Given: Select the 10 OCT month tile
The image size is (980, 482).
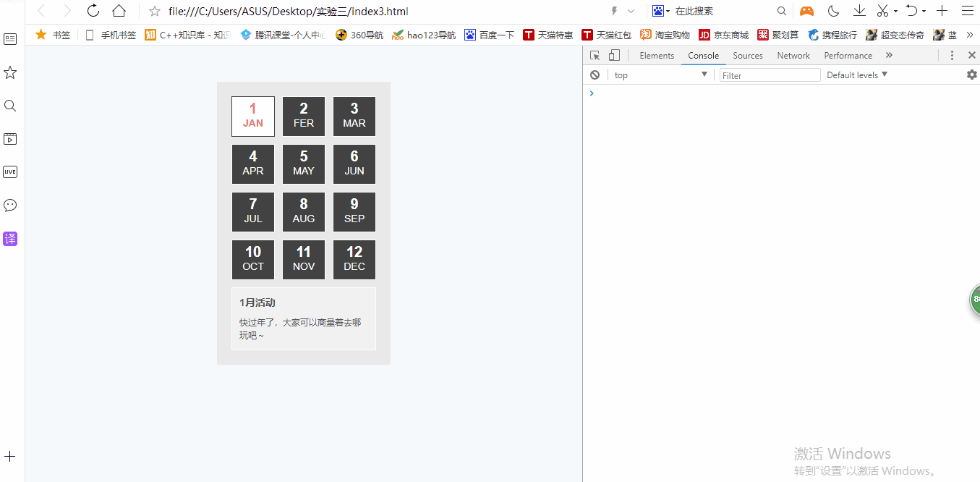Looking at the screenshot, I should [253, 260].
